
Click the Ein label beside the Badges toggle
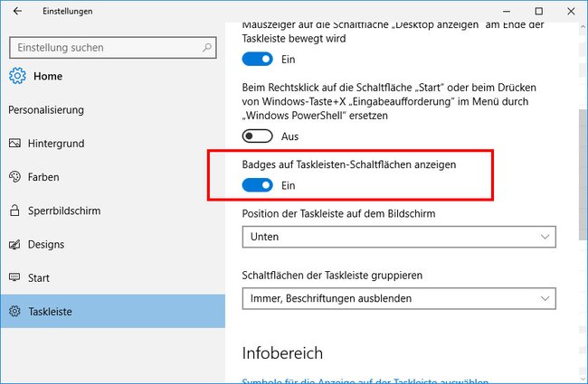pyautogui.click(x=289, y=185)
